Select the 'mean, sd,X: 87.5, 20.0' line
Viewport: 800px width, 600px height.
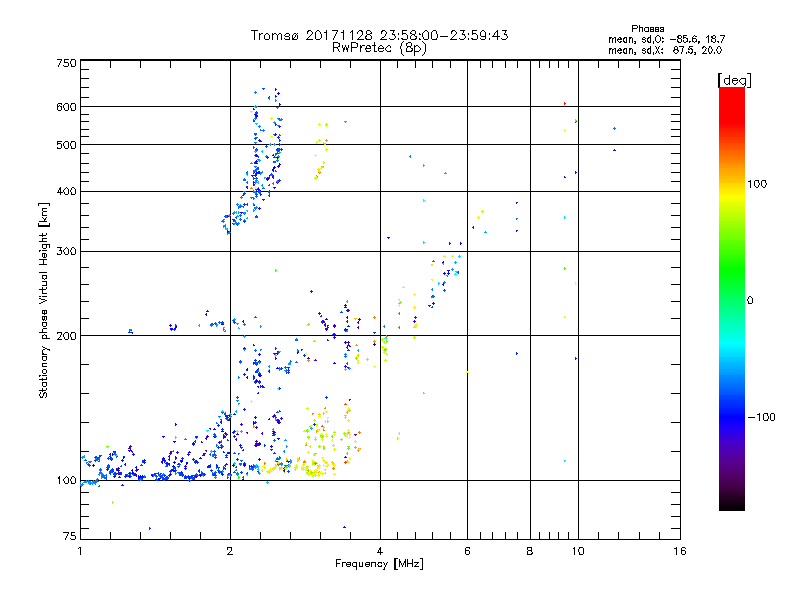[x=665, y=50]
